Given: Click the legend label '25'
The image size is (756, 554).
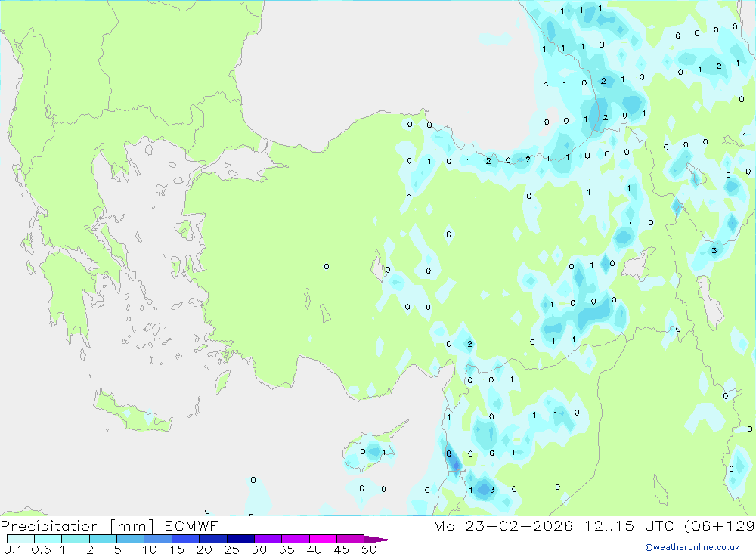Looking at the screenshot, I should (232, 549).
